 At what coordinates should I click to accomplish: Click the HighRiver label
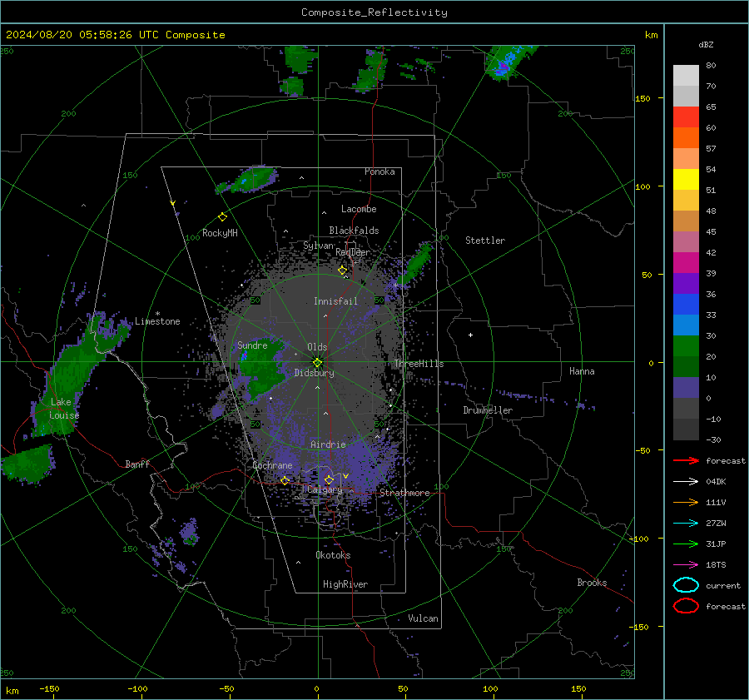tap(345, 584)
